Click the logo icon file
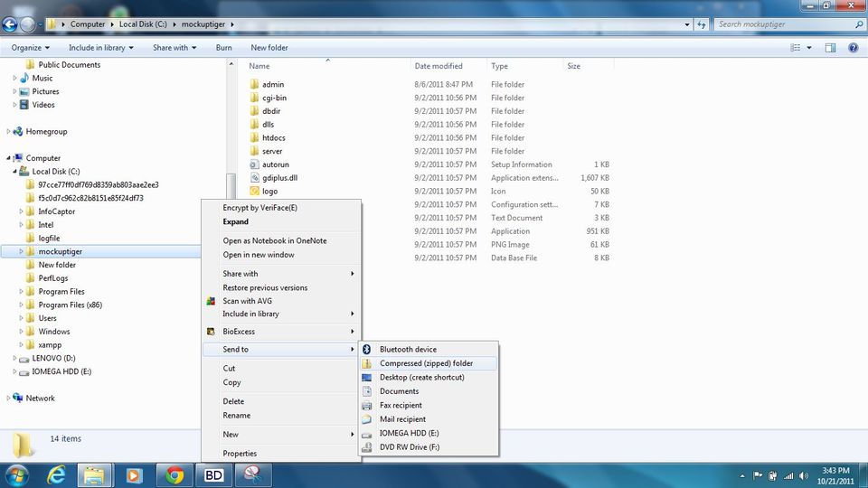The height and width of the screenshot is (488, 868). pyautogui.click(x=254, y=191)
